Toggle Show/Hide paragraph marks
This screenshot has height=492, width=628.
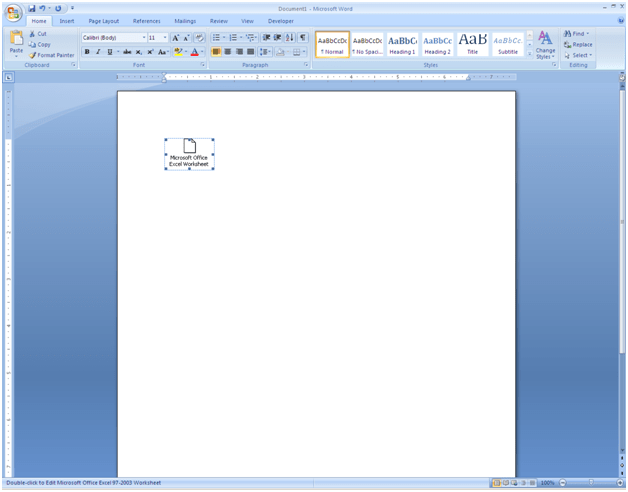pyautogui.click(x=303, y=38)
